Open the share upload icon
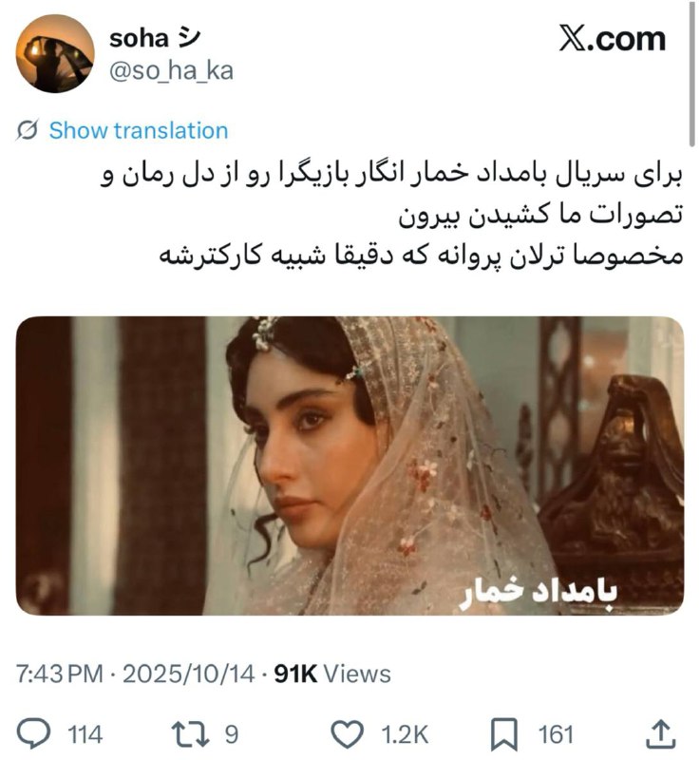Viewport: 700px width, 760px height. 661,733
